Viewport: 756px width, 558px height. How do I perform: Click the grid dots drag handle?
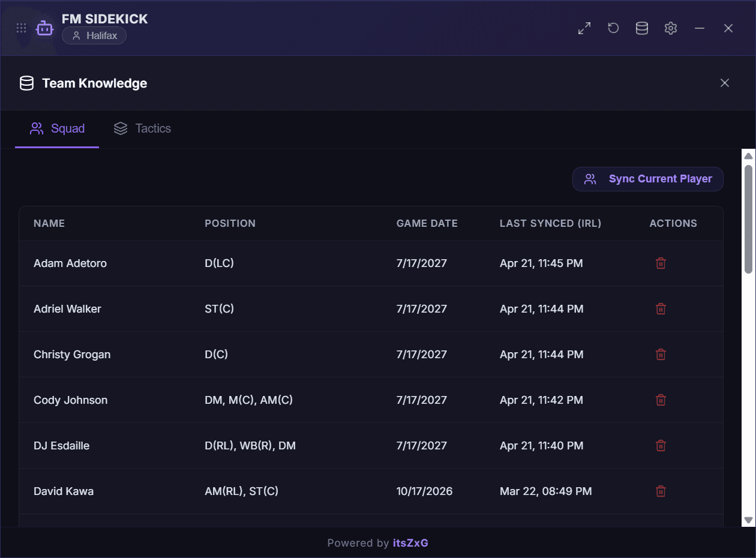(x=22, y=28)
